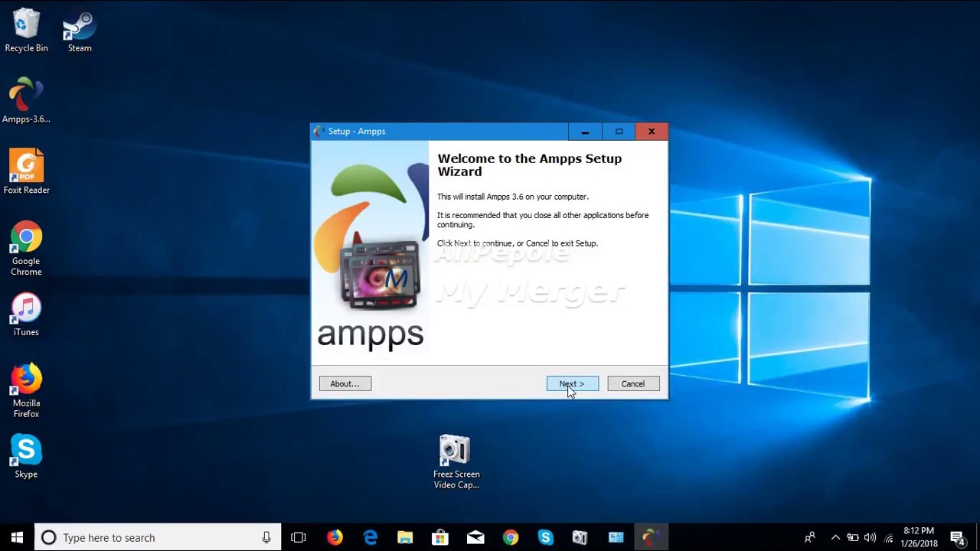The image size is (980, 551).
Task: Click the Ampps setup taskbar icon
Action: tap(651, 537)
